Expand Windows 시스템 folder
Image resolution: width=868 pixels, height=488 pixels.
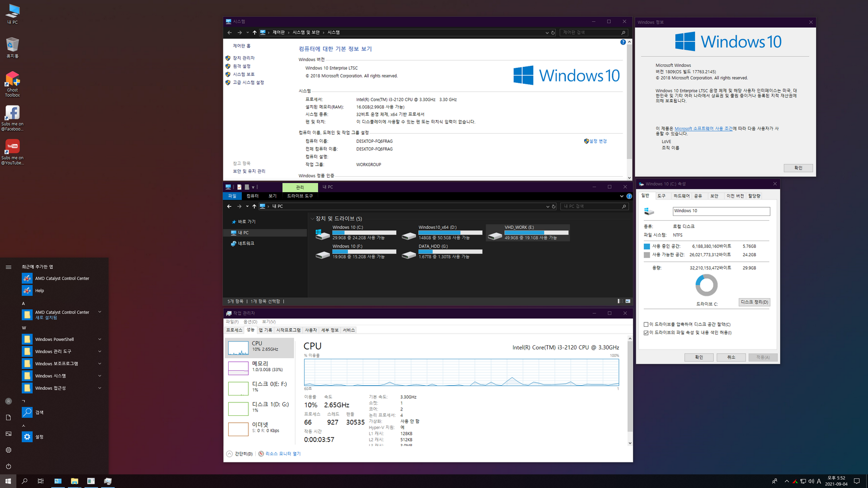[x=62, y=376]
